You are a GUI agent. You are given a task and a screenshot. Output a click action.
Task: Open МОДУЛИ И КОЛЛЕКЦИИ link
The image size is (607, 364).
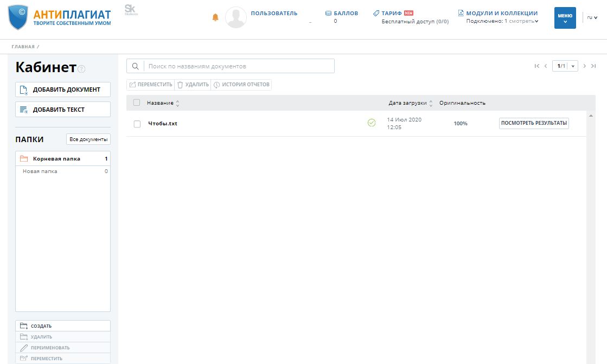(502, 13)
